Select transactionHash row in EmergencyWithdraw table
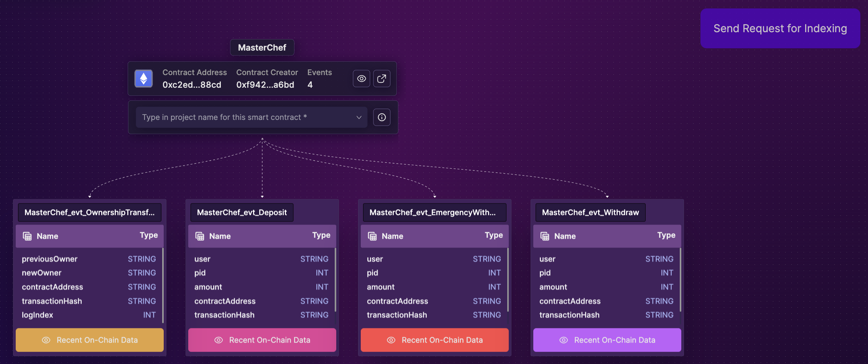 coord(434,315)
